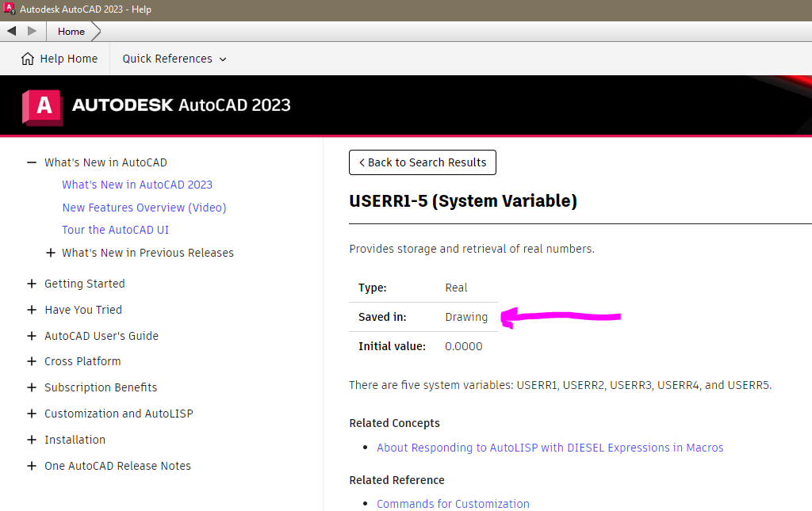Open New Features Overview (Video)

pos(144,207)
